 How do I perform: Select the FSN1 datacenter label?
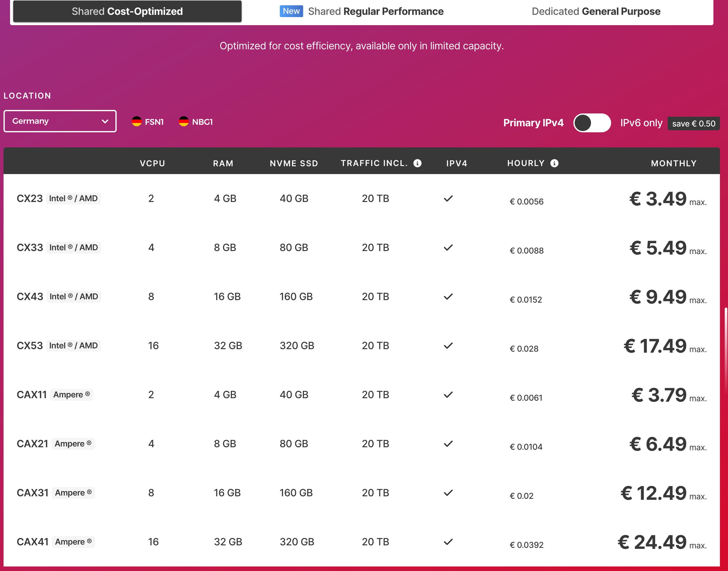pos(154,122)
